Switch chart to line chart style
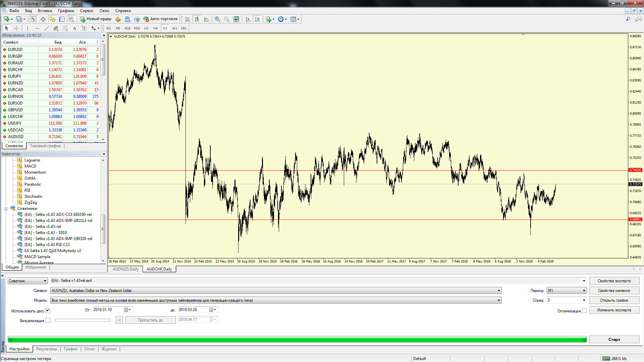This screenshot has height=362, width=644. [x=206, y=19]
